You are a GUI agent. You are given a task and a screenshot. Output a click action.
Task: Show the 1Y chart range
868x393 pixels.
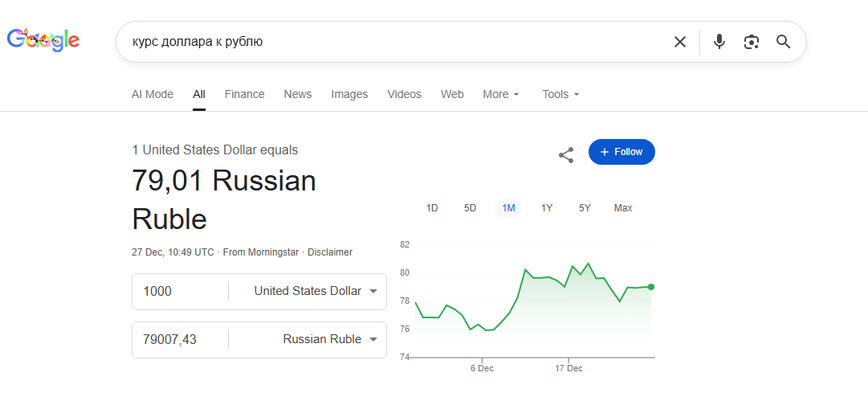point(547,208)
